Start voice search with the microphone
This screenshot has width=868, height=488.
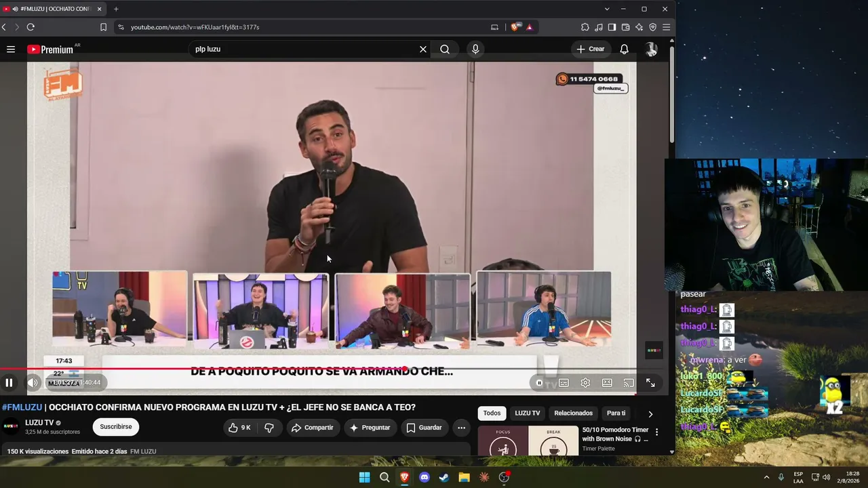475,49
